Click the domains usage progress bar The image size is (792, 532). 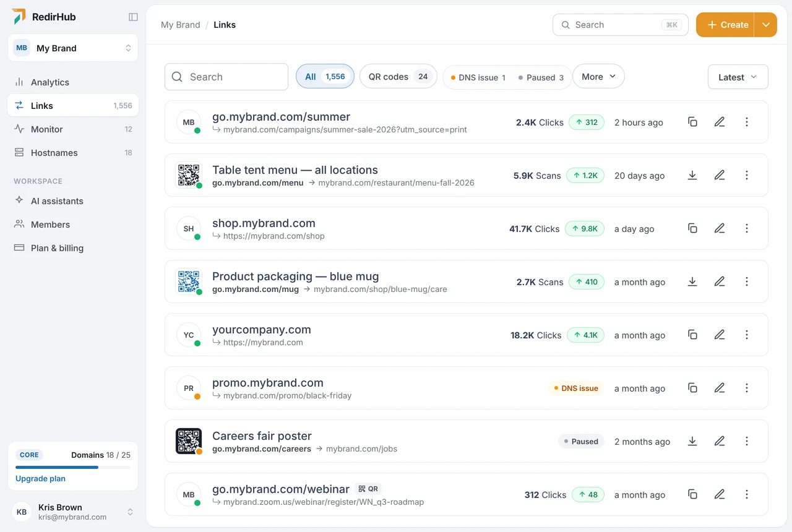[x=73, y=467]
